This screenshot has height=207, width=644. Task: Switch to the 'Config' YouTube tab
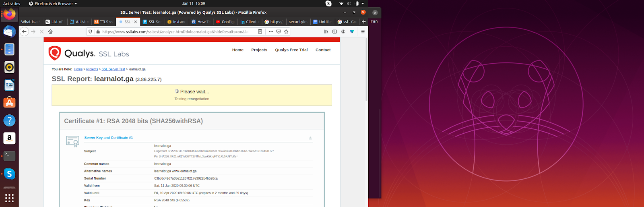(x=225, y=22)
